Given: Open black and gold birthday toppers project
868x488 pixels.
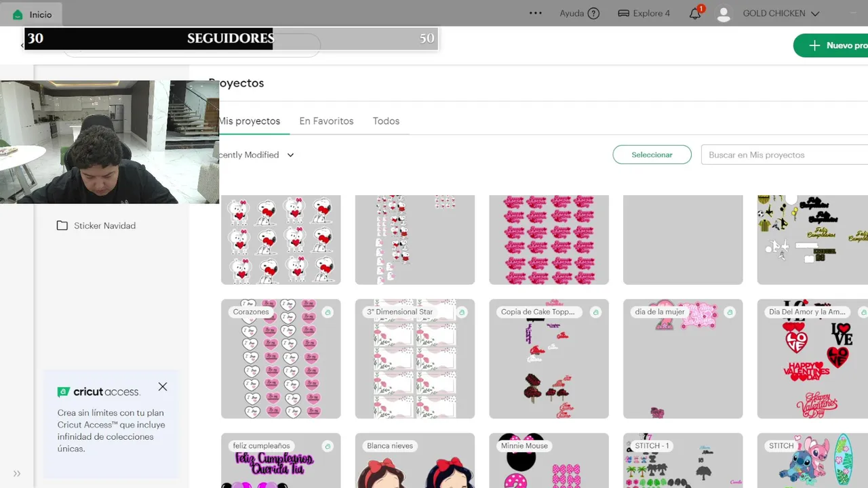Looking at the screenshot, I should pyautogui.click(x=812, y=240).
